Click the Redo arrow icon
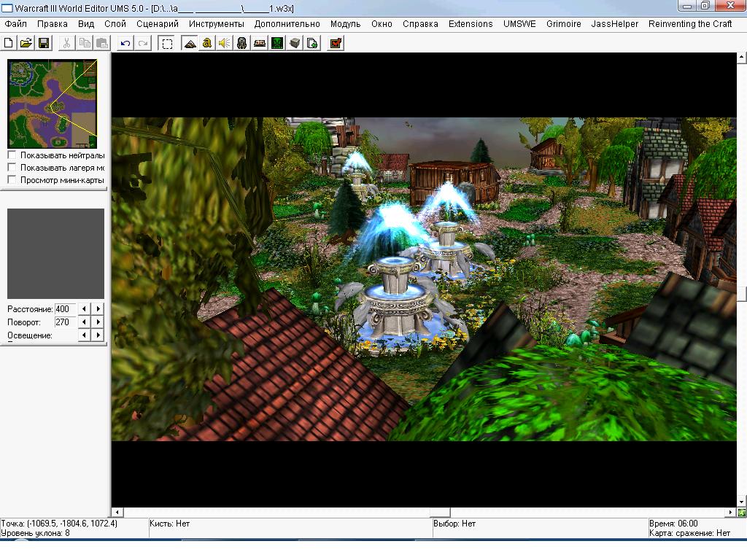Viewport: 747px width, 560px height. pos(143,43)
